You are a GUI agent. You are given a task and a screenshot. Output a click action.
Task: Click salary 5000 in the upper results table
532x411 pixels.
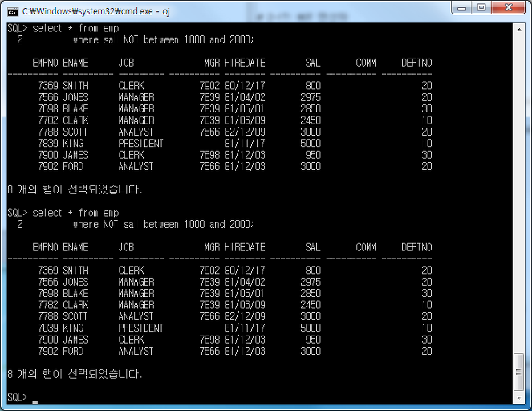pos(311,143)
